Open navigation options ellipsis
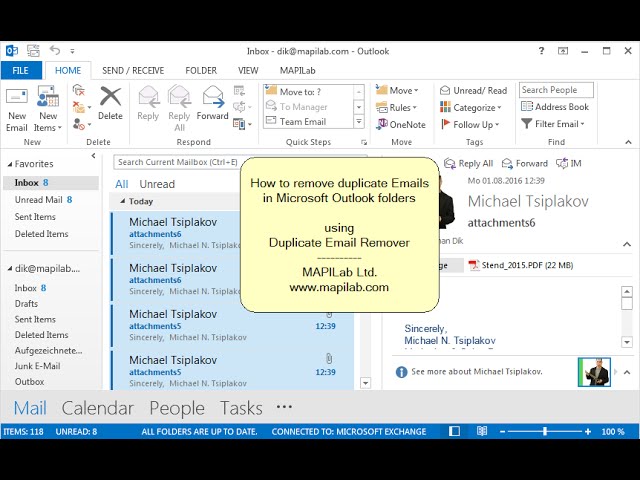This screenshot has width=640, height=480. coord(284,407)
